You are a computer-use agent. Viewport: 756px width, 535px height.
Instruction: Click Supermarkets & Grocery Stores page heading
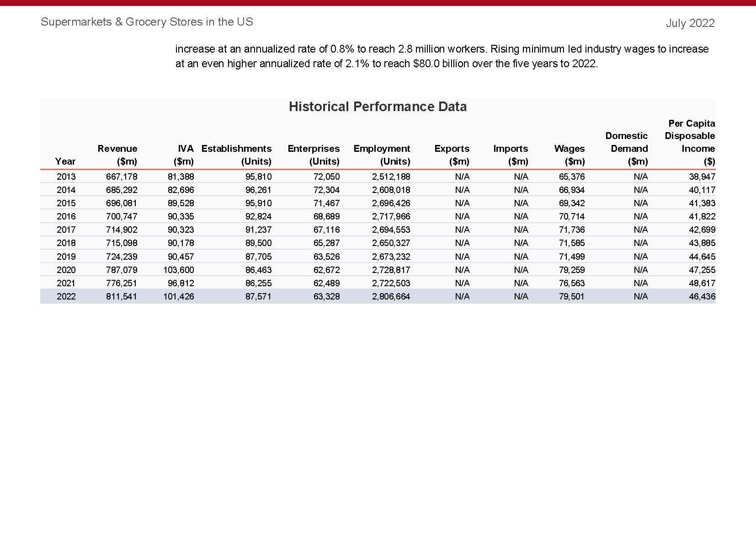[147, 21]
